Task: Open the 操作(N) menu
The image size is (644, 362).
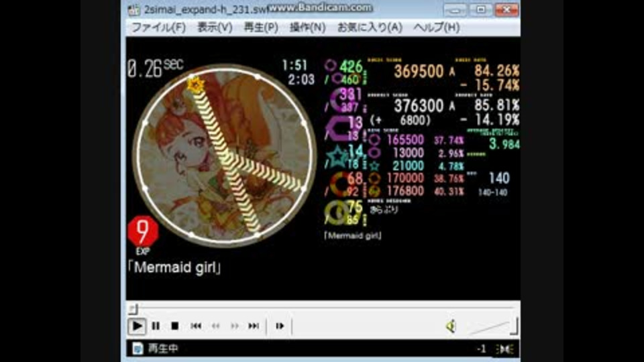Action: point(308,27)
